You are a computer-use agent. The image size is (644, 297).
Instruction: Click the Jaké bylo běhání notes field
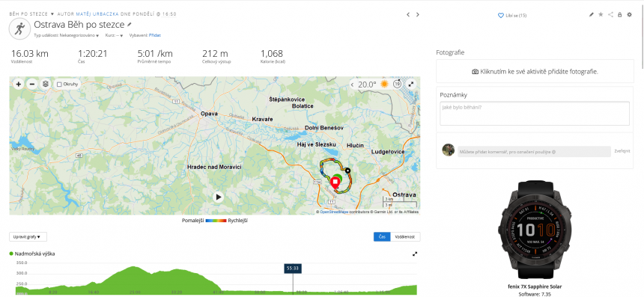click(x=535, y=113)
